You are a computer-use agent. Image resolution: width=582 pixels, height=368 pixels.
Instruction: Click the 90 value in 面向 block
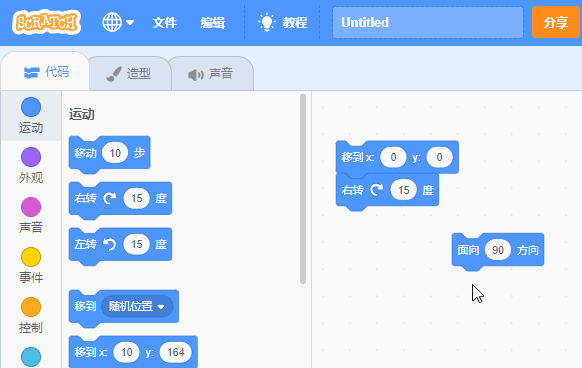point(498,250)
